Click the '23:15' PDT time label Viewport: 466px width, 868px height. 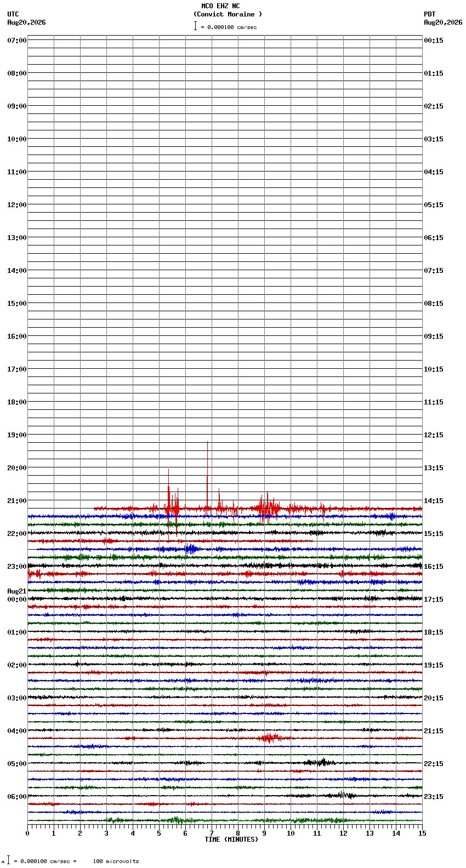tap(434, 797)
